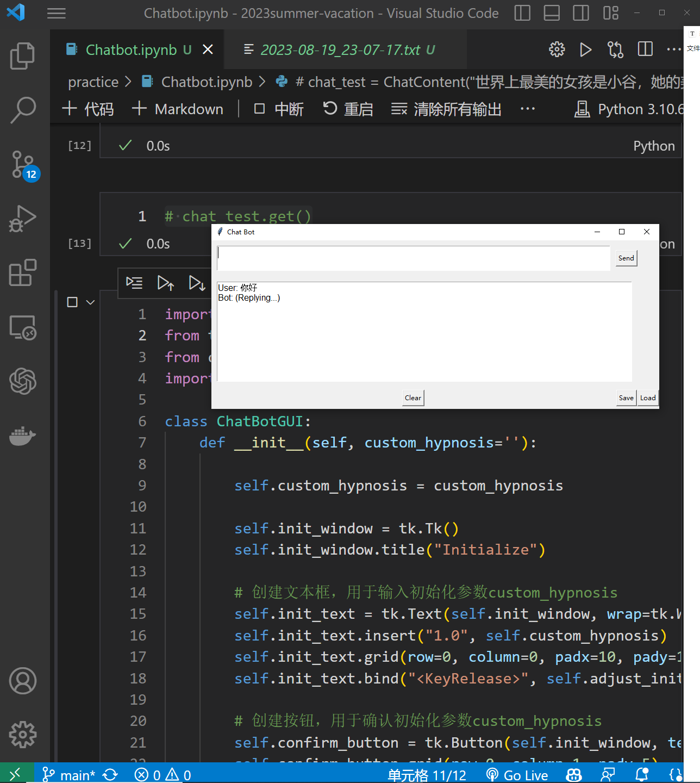Switch to the 2023-08-19_23-07-17.txt tab

point(340,50)
